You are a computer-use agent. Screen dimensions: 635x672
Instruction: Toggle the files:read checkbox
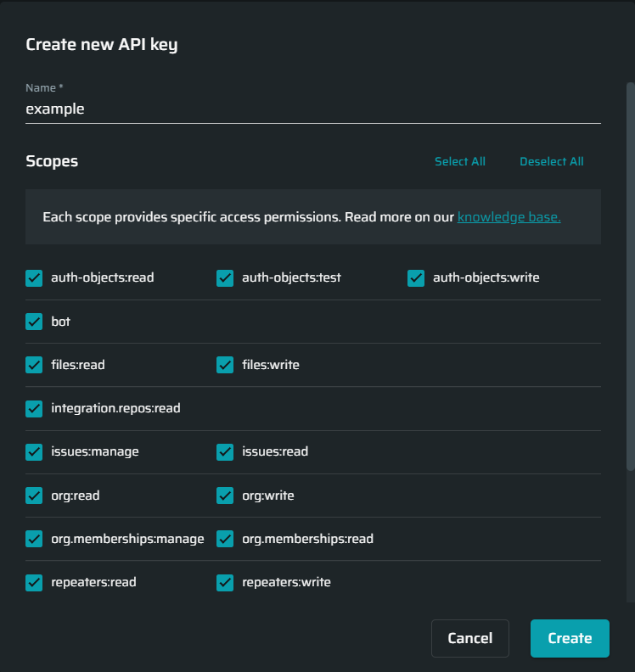tap(34, 365)
